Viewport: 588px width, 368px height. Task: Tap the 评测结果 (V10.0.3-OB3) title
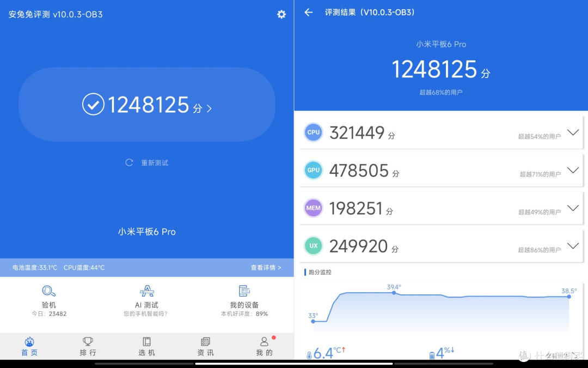pos(370,13)
